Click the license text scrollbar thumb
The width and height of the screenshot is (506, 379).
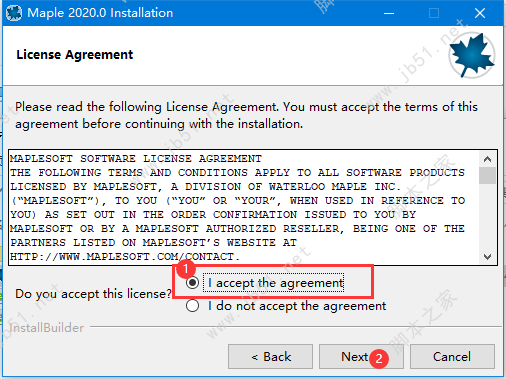pos(487,175)
